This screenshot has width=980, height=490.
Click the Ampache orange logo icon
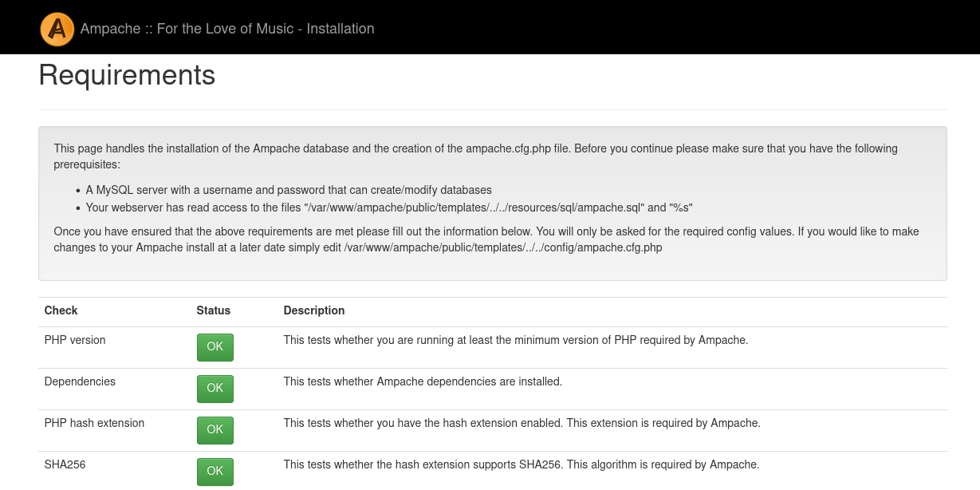[57, 29]
